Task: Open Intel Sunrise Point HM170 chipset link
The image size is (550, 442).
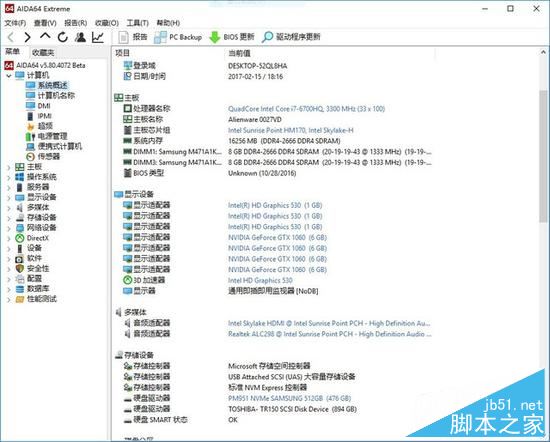Action: click(291, 130)
